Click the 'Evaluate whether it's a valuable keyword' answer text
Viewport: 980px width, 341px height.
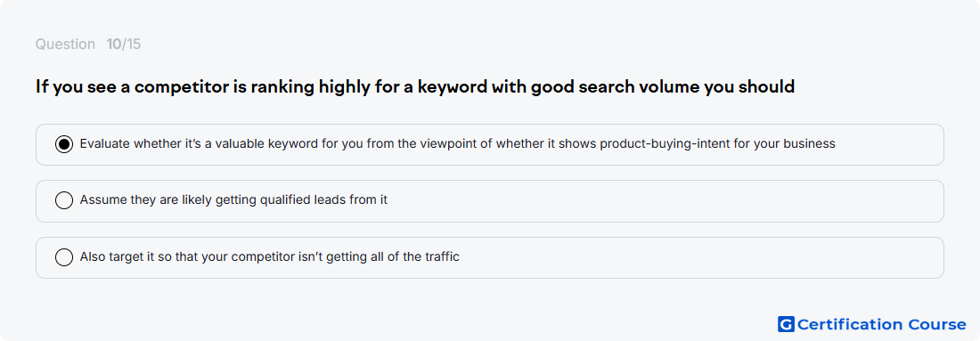458,143
